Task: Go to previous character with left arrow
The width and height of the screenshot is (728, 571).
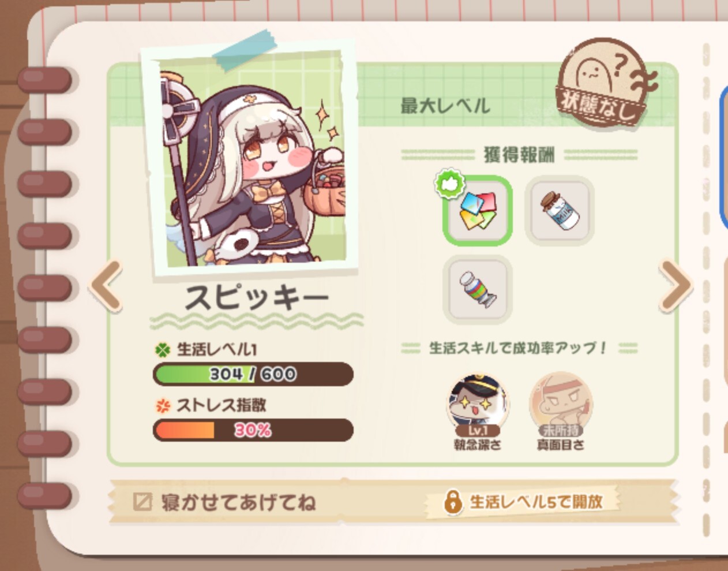Action: click(x=107, y=286)
